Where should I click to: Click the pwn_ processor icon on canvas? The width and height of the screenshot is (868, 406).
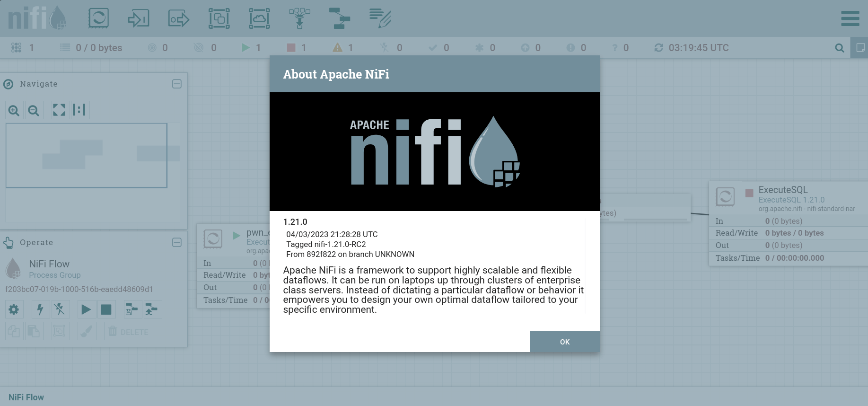(213, 239)
